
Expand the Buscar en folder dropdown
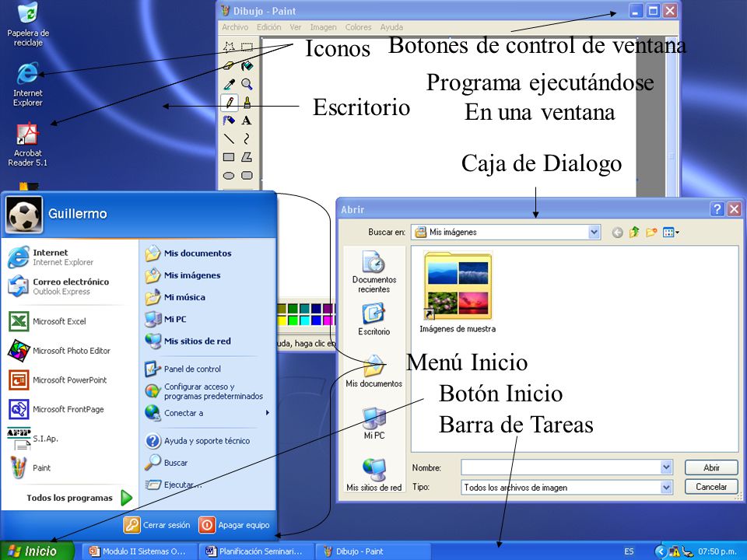tap(594, 232)
